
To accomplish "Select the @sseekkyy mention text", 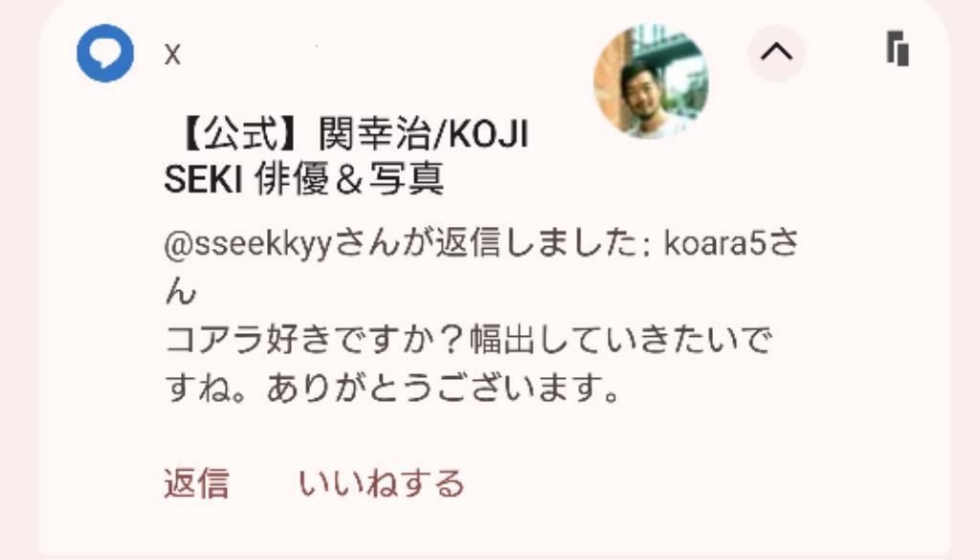I will pos(248,244).
